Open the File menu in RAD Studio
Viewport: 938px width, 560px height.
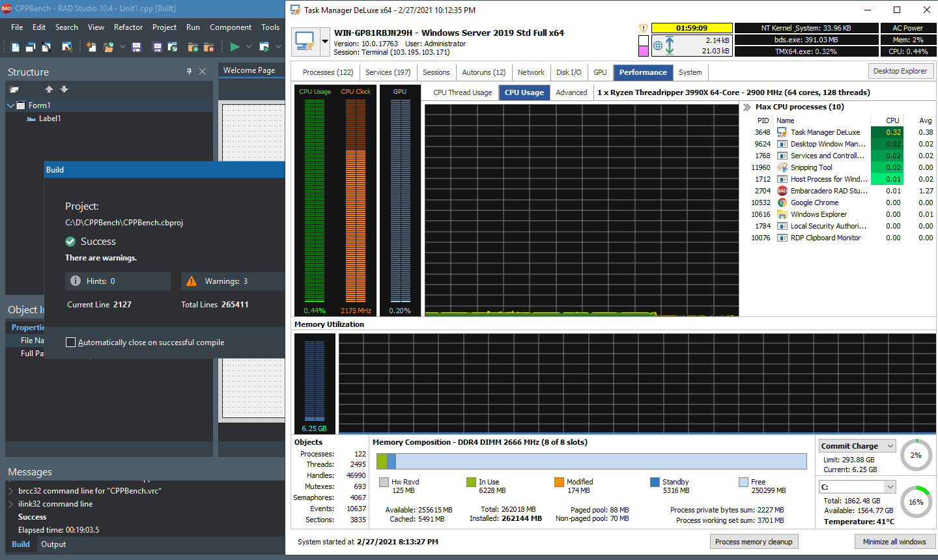click(17, 27)
